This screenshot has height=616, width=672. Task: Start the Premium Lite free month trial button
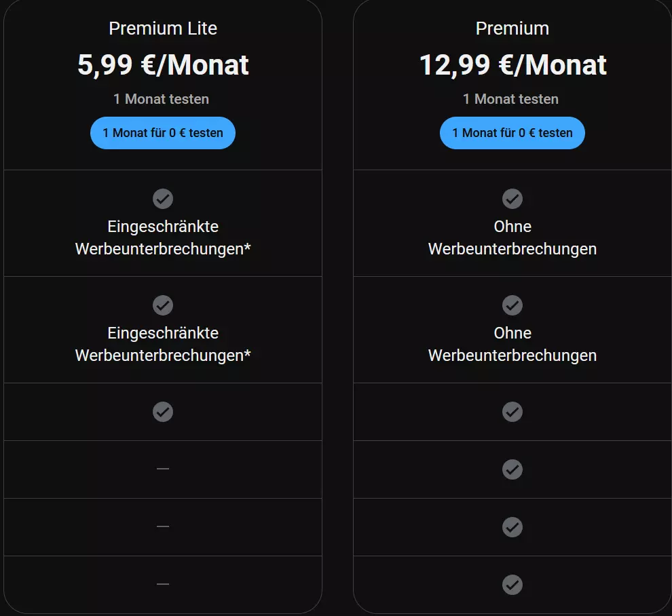[163, 133]
